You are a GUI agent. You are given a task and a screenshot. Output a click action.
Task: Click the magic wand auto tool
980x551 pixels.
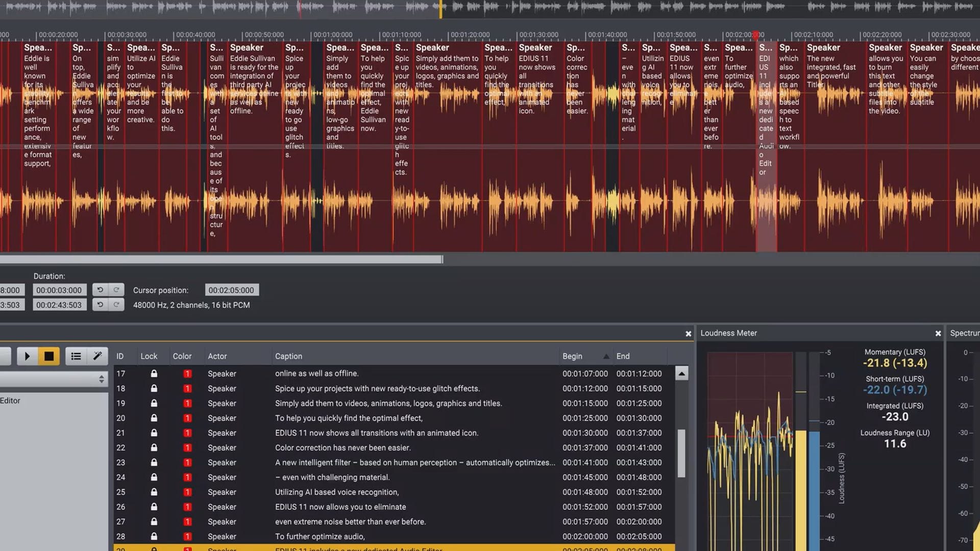point(97,356)
